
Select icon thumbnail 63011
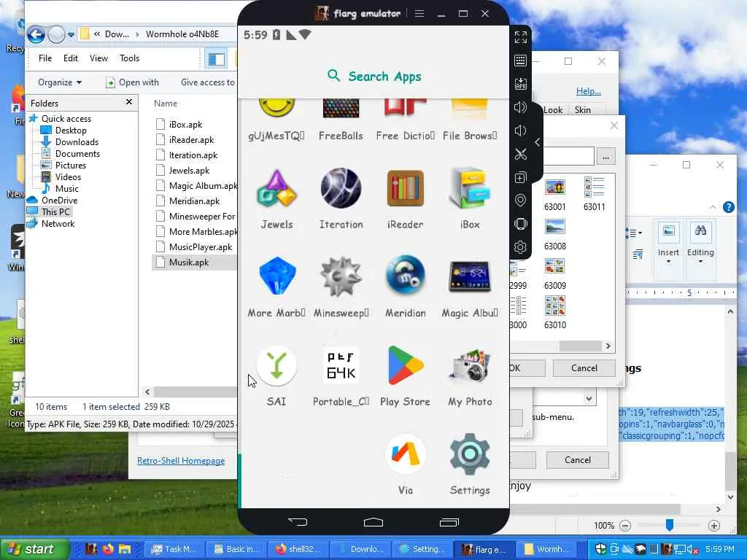[x=594, y=194]
